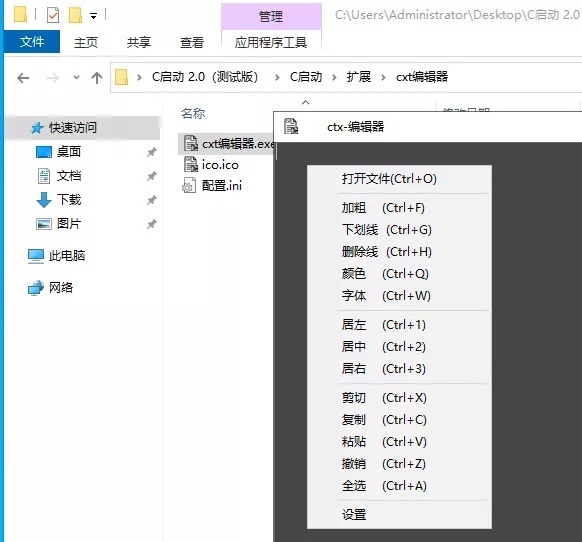582x542 pixels.
Task: Expand the chevron after C启动 2.0 (测试版)
Action: tap(277, 77)
